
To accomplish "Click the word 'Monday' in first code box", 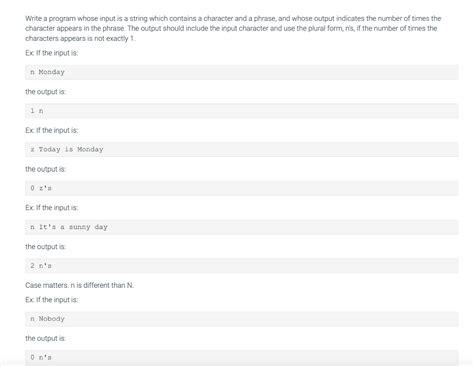I will [x=52, y=72].
